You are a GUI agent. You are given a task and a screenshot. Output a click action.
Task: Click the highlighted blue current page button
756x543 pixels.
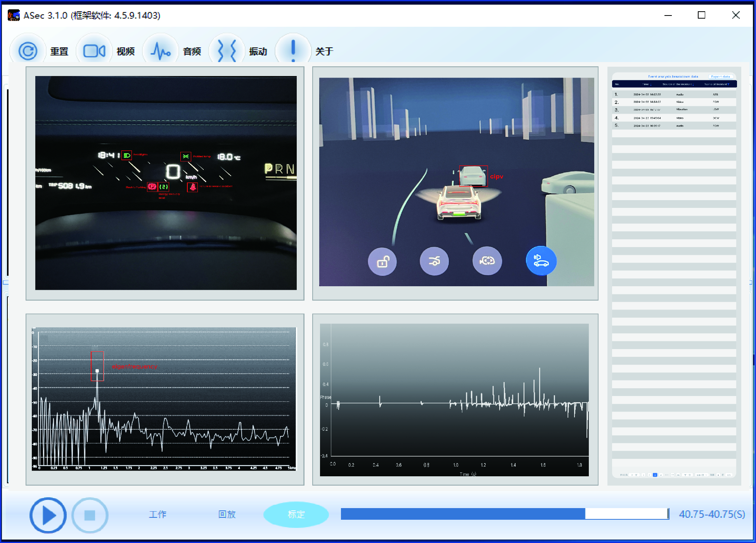(655, 475)
